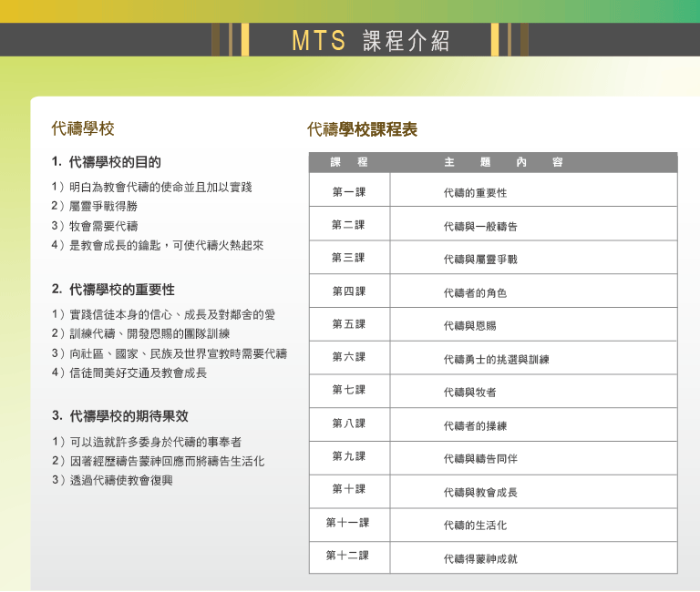This screenshot has height=592, width=700.
Task: Select the heading '代禱學校'
Action: click(x=83, y=128)
